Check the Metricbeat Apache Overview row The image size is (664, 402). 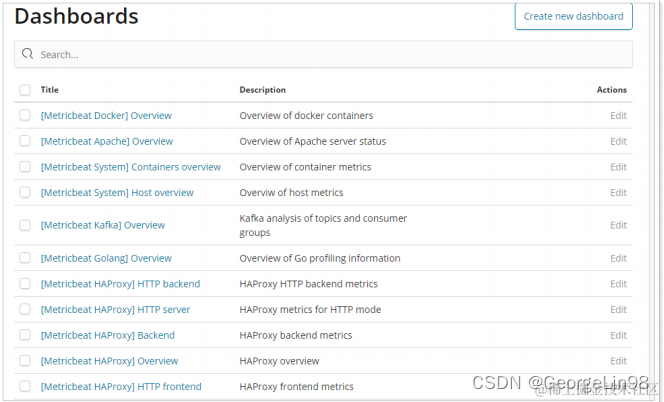25,141
